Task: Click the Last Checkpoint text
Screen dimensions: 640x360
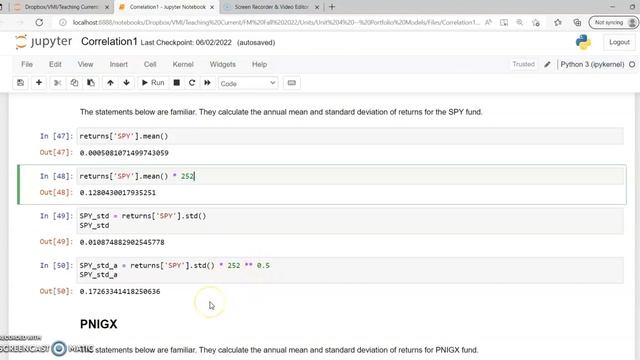Action: (x=186, y=42)
